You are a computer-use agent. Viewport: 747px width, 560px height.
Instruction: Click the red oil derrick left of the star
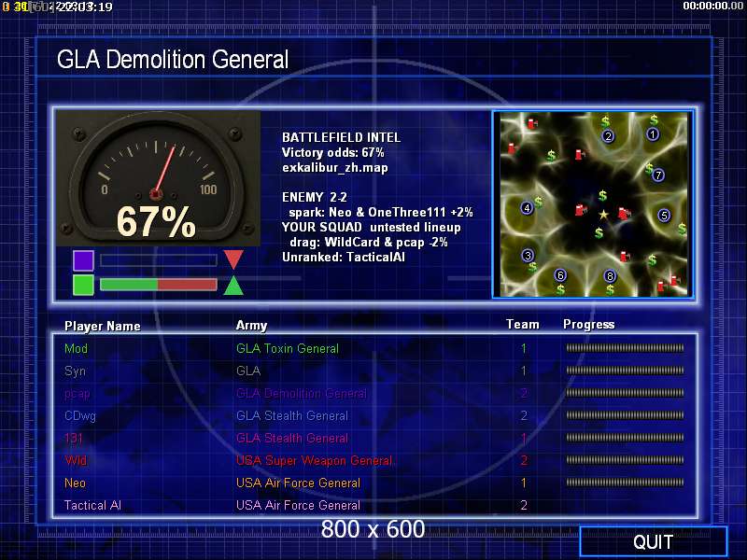(580, 210)
